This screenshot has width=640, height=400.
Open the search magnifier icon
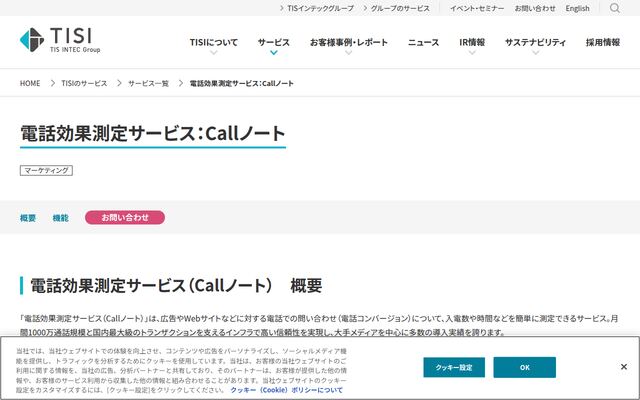pyautogui.click(x=615, y=8)
